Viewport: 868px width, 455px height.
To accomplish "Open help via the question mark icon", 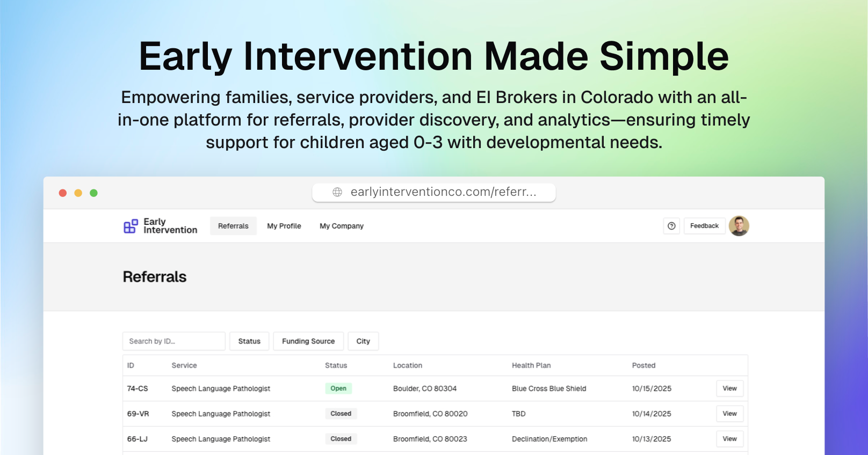I will [671, 226].
